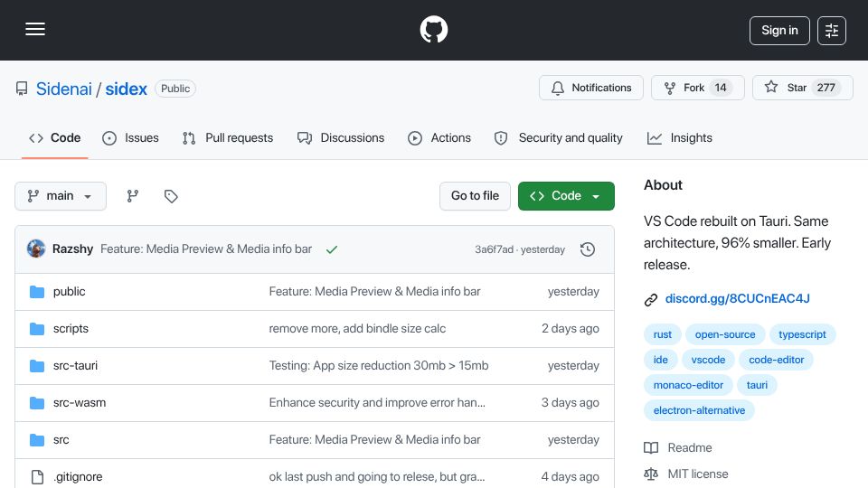This screenshot has height=488, width=868.
Task: Click the src-tauri folder icon
Action: tap(37, 366)
